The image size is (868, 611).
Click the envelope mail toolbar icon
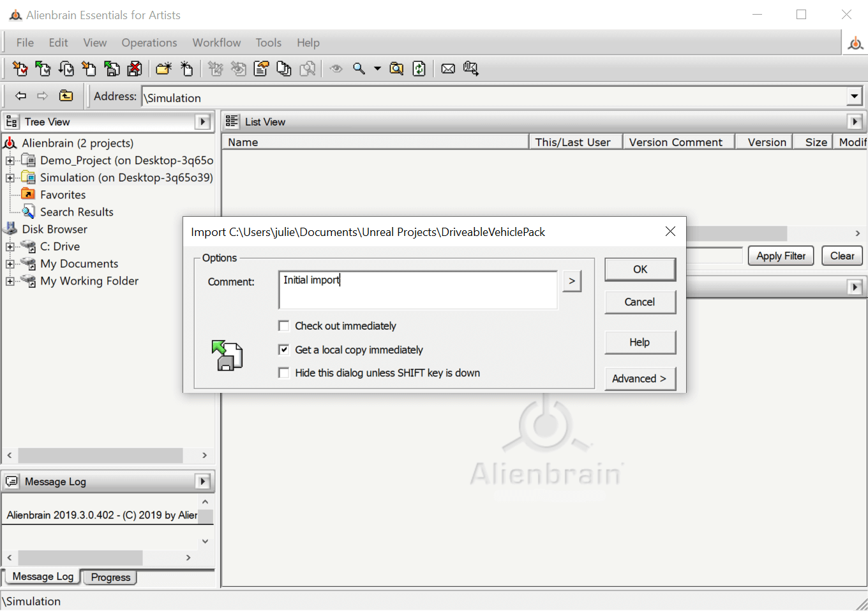(x=448, y=69)
